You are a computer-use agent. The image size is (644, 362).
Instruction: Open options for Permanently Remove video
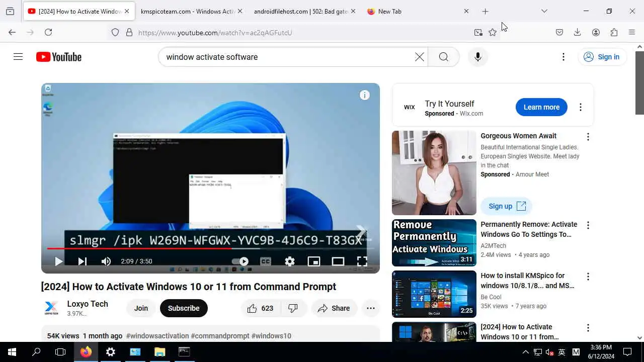pyautogui.click(x=588, y=225)
